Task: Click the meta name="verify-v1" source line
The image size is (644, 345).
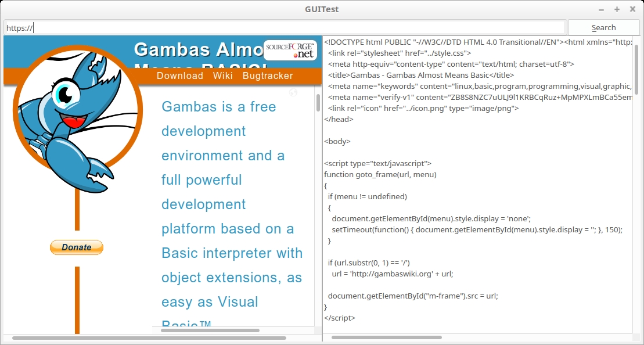Action: click(x=480, y=98)
